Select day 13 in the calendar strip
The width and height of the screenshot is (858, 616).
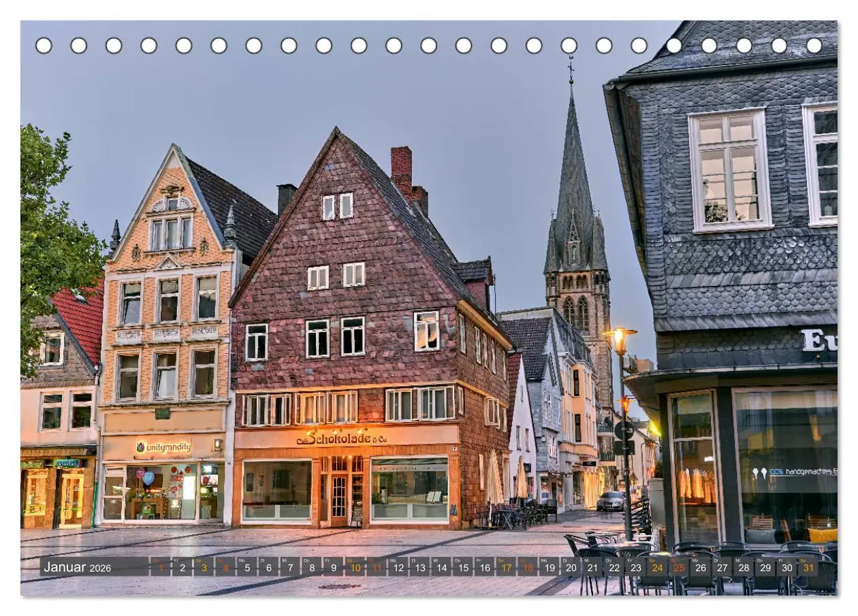(x=419, y=567)
